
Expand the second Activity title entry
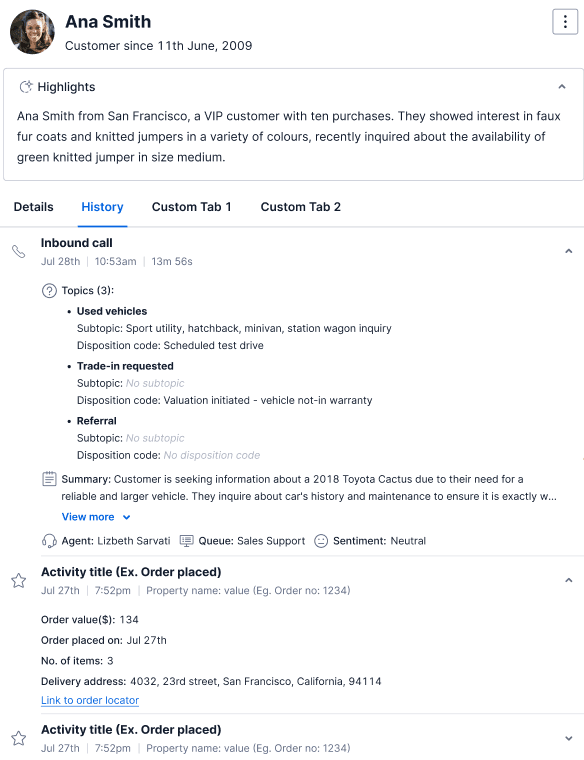tap(568, 739)
